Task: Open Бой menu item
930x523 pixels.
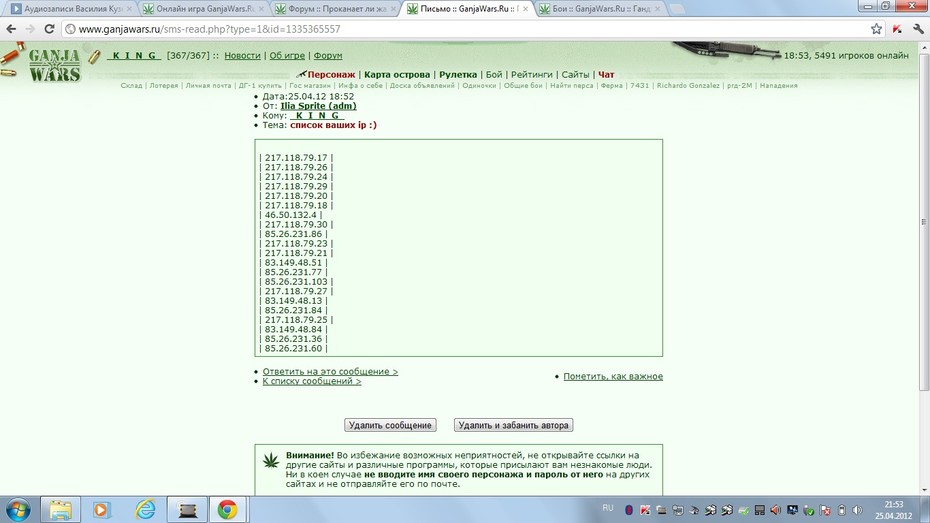Action: [493, 74]
